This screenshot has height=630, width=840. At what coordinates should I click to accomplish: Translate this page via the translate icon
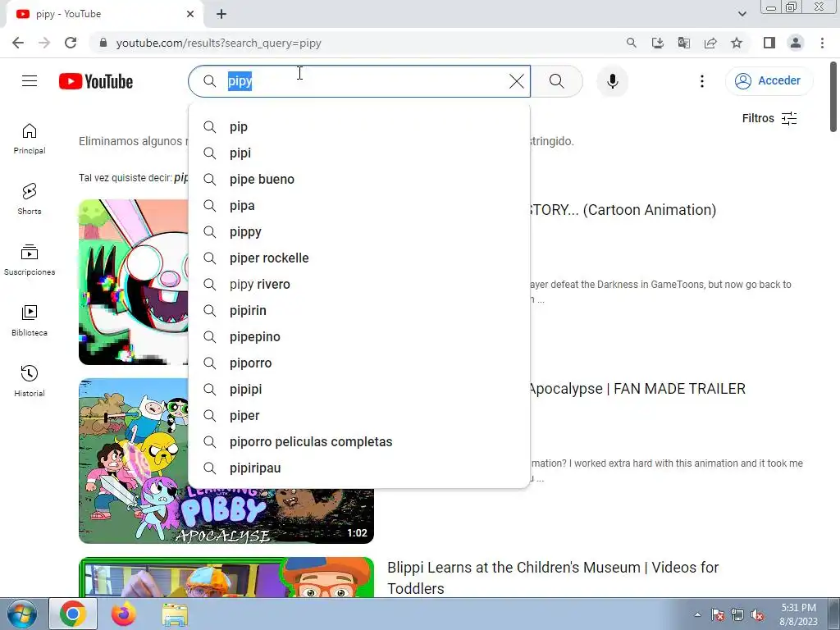[684, 43]
